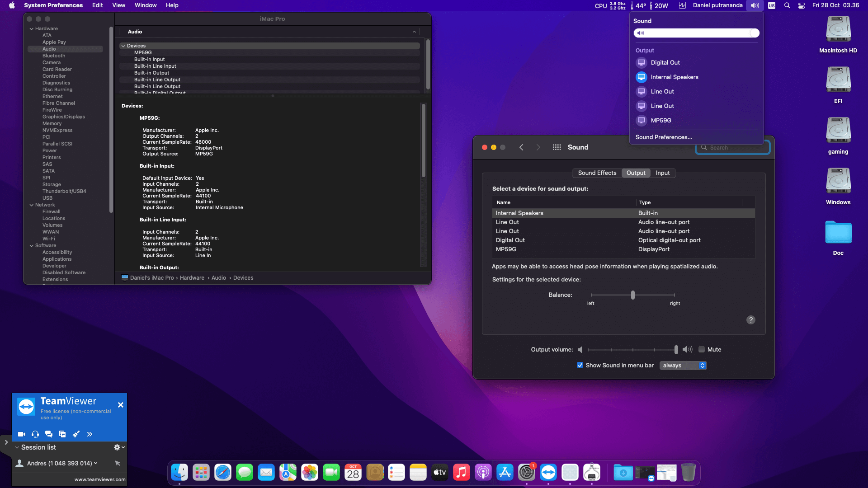
Task: Close the TeamViewer panel
Action: click(121, 405)
